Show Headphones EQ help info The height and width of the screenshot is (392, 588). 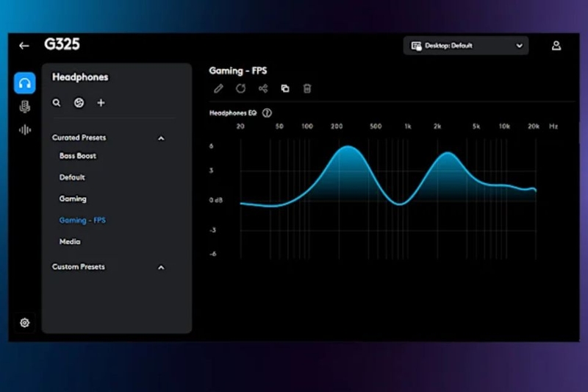click(267, 113)
